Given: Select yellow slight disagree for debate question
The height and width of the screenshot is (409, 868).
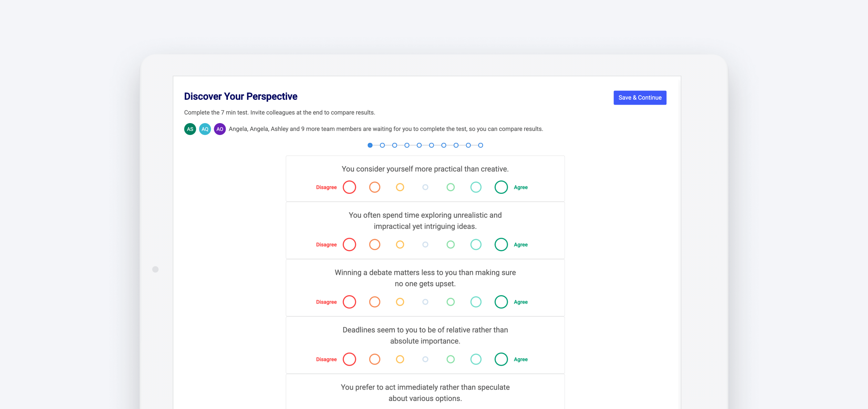Looking at the screenshot, I should 400,302.
